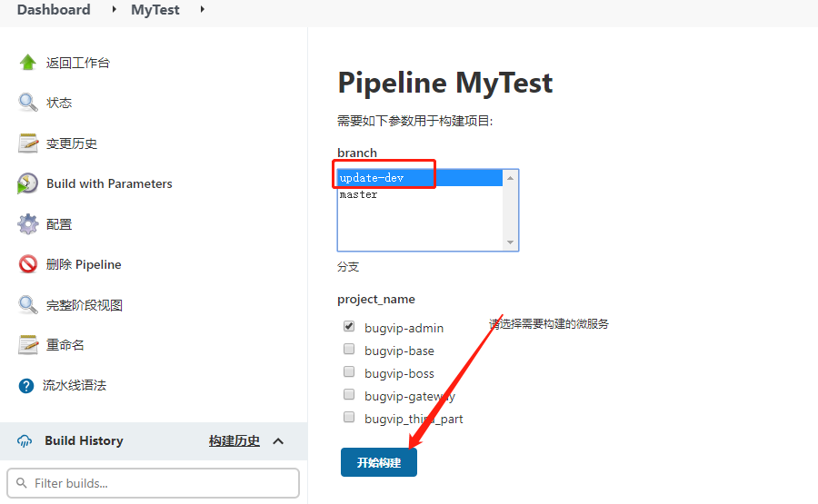Open the 构建历史 link
The width and height of the screenshot is (818, 504).
[234, 441]
